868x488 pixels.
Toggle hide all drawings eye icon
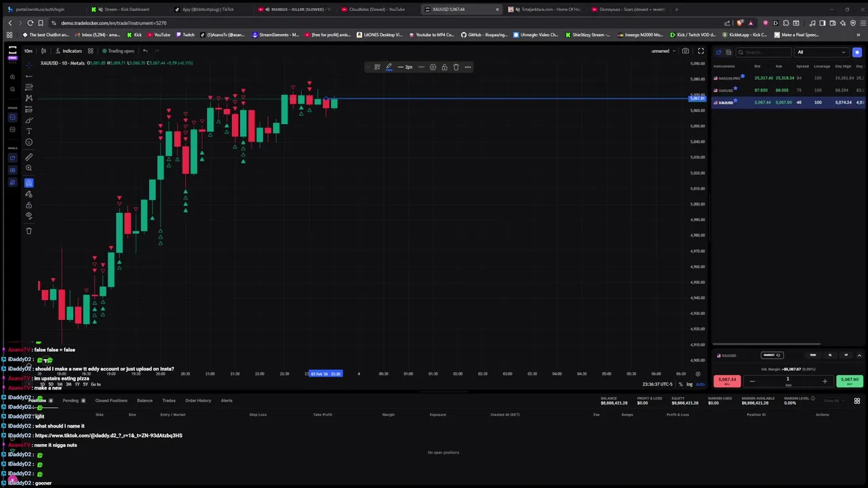(28, 216)
